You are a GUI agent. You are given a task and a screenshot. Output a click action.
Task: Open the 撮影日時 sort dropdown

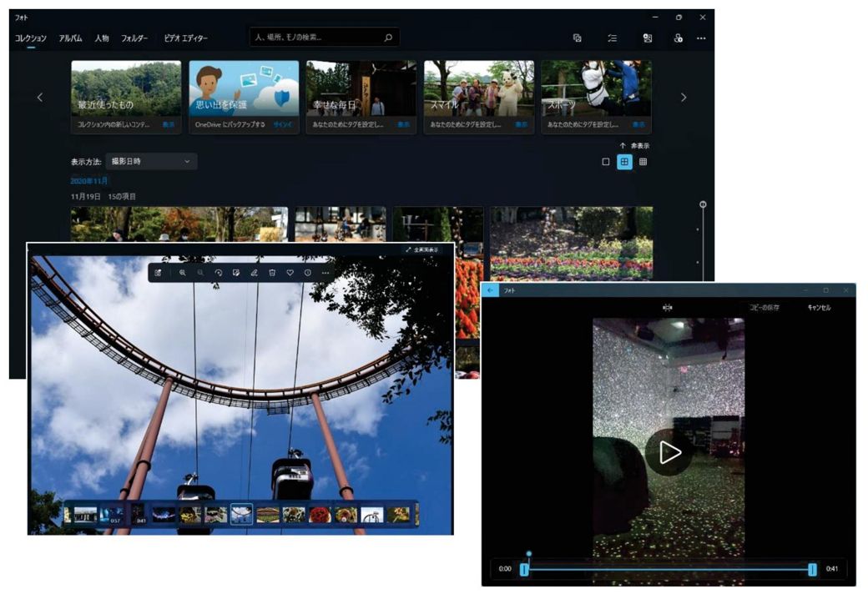[x=151, y=161]
